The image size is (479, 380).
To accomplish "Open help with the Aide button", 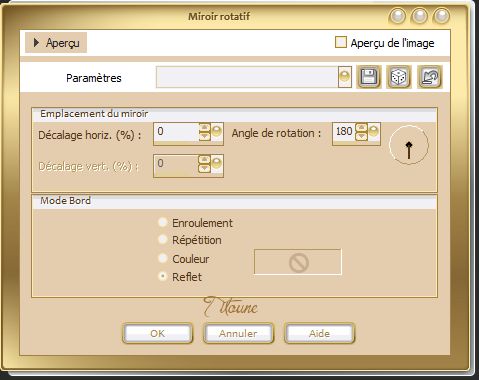I will click(x=319, y=333).
